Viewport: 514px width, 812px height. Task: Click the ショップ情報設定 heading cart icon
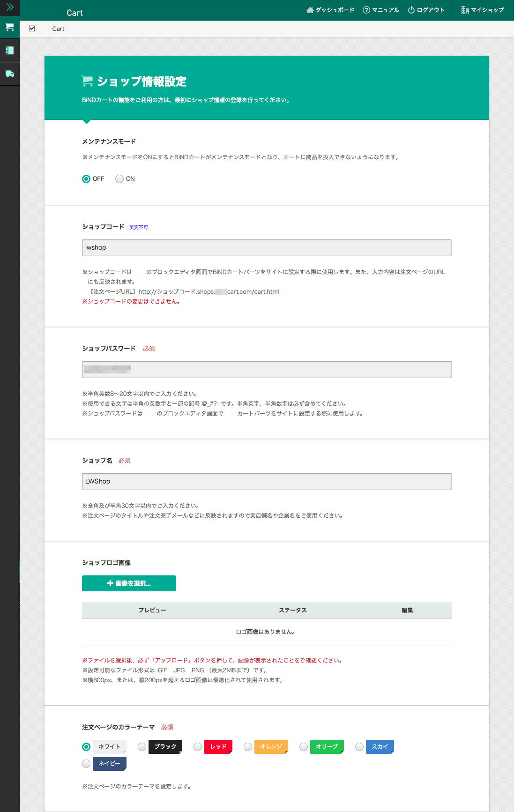coord(87,82)
